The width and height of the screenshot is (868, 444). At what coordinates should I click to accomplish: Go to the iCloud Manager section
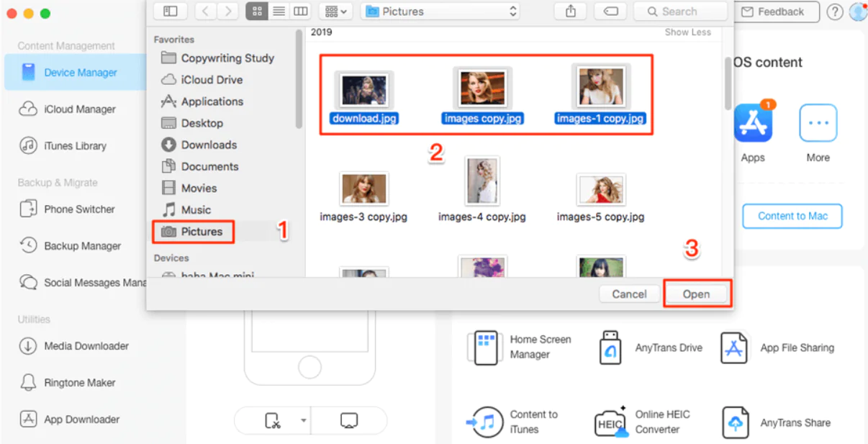coord(74,109)
